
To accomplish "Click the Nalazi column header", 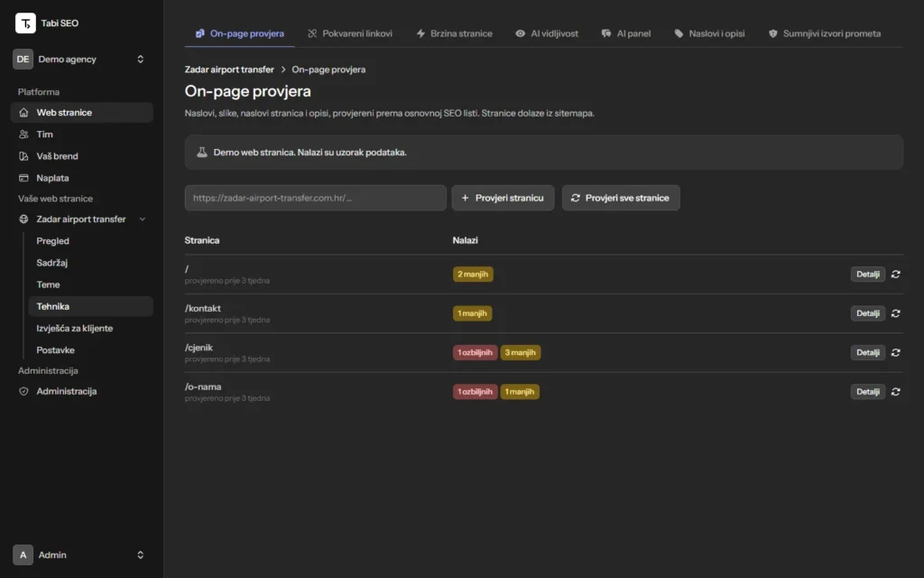I will 465,240.
